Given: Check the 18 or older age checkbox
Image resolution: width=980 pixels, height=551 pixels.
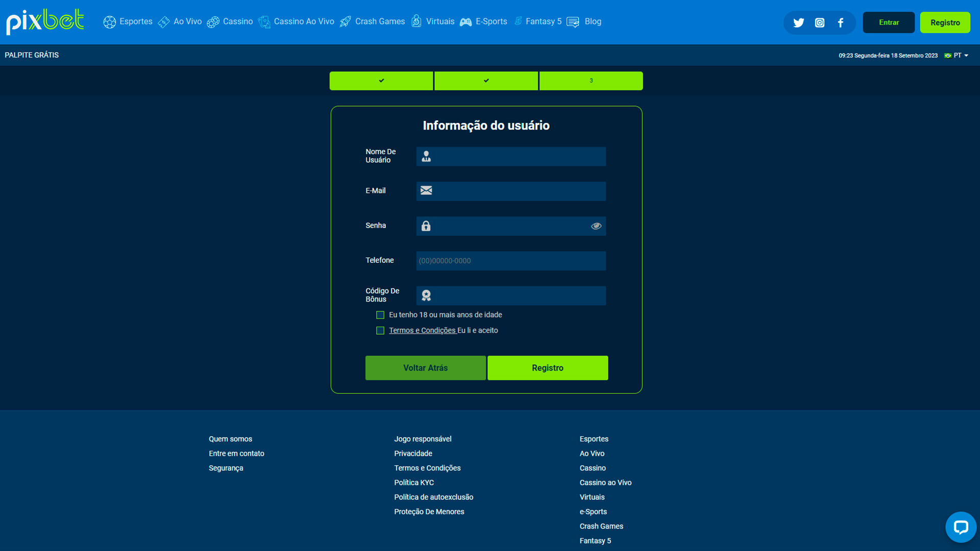Looking at the screenshot, I should coord(380,315).
